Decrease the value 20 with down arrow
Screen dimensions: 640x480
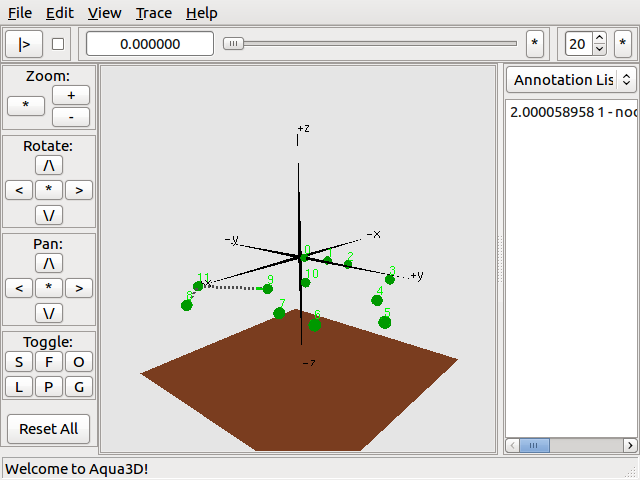coord(599,49)
